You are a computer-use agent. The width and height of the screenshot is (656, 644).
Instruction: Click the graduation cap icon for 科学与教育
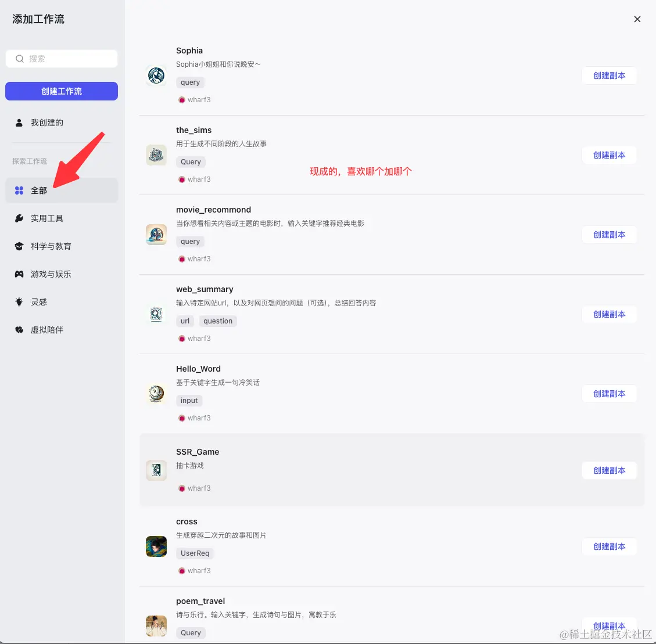19,246
